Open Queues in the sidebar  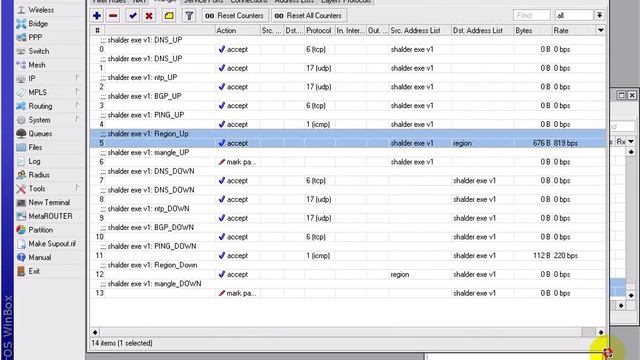click(40, 133)
